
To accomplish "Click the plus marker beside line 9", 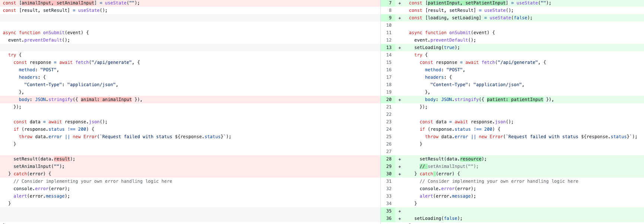I will tap(400, 18).
